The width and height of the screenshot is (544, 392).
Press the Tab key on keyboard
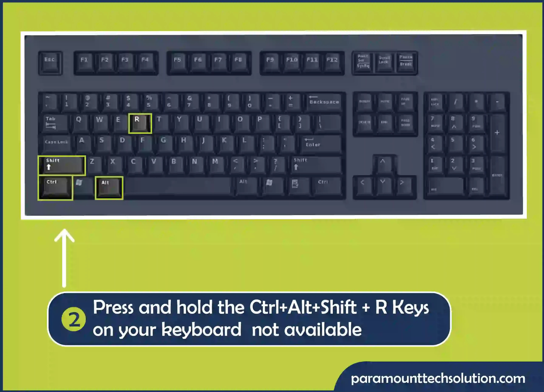pos(54,122)
